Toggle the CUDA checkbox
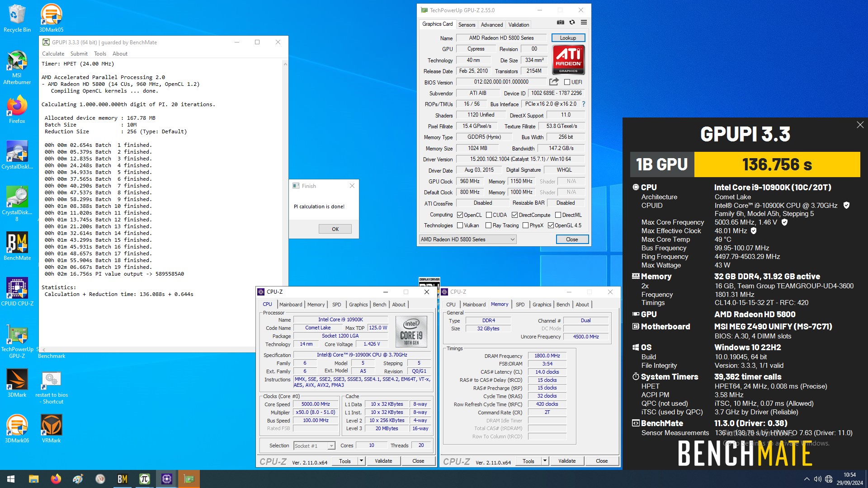Screen dimensions: 868x488 coord(489,215)
